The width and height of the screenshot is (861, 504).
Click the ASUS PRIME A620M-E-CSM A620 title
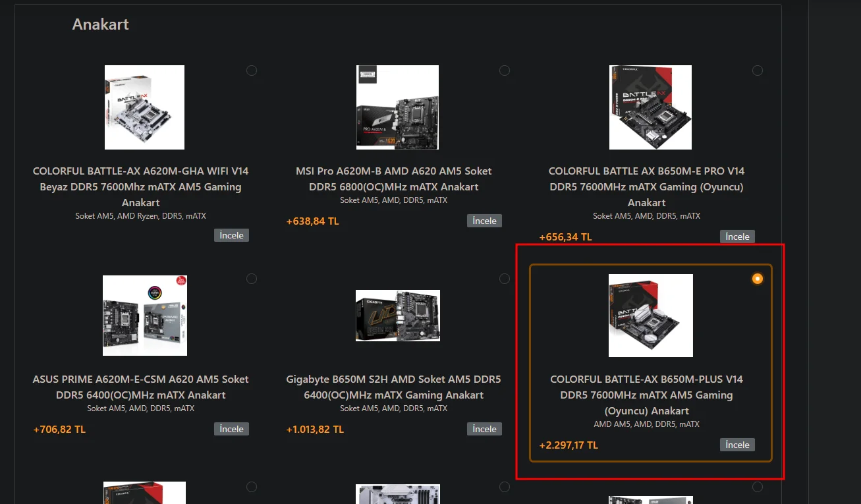(141, 387)
